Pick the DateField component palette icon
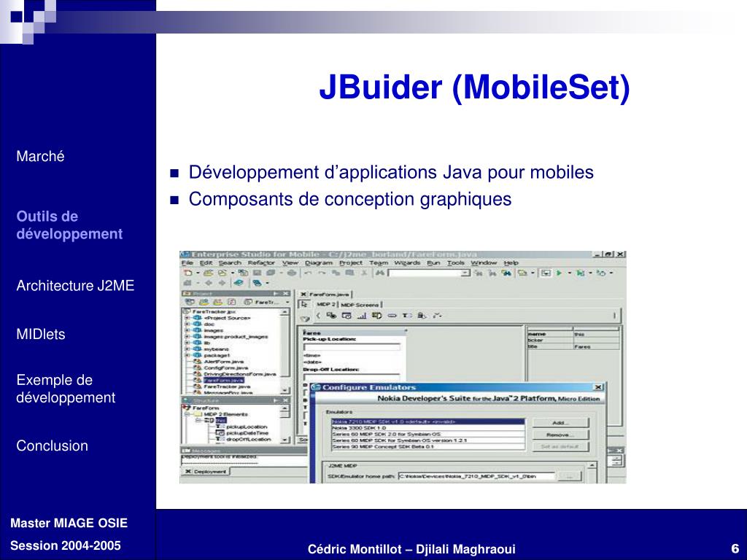 pyautogui.click(x=347, y=315)
